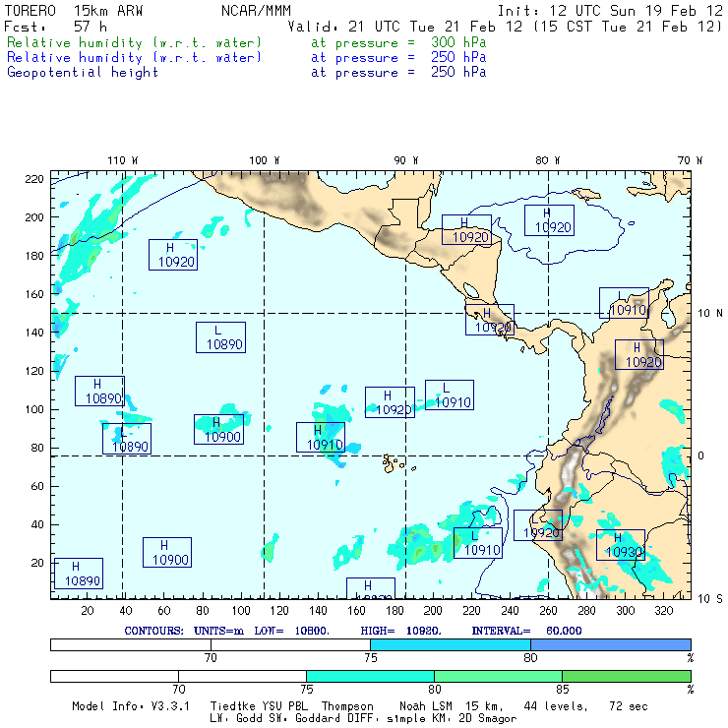The image size is (728, 728).
Task: Select the Geopotential height legend line
Action: coord(83,72)
